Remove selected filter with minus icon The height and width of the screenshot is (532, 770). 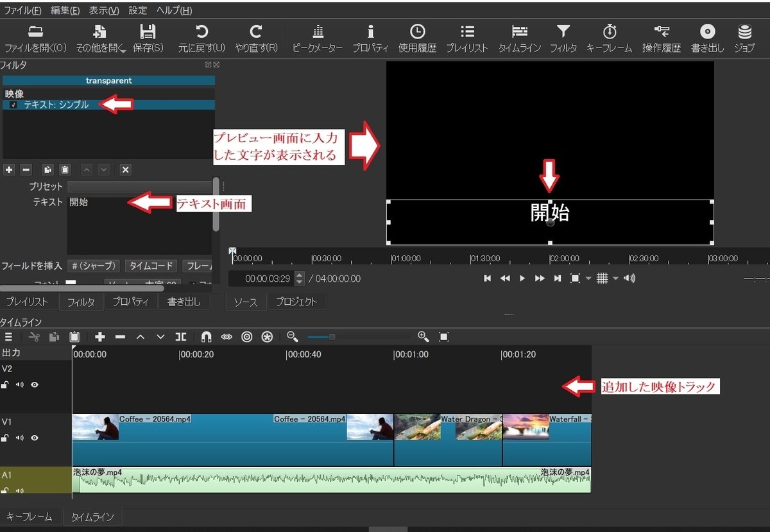pyautogui.click(x=26, y=169)
